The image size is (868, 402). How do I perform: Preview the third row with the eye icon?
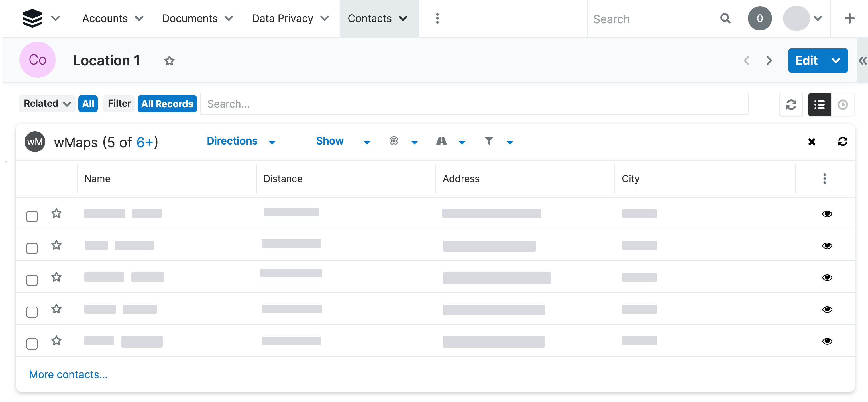coord(827,278)
